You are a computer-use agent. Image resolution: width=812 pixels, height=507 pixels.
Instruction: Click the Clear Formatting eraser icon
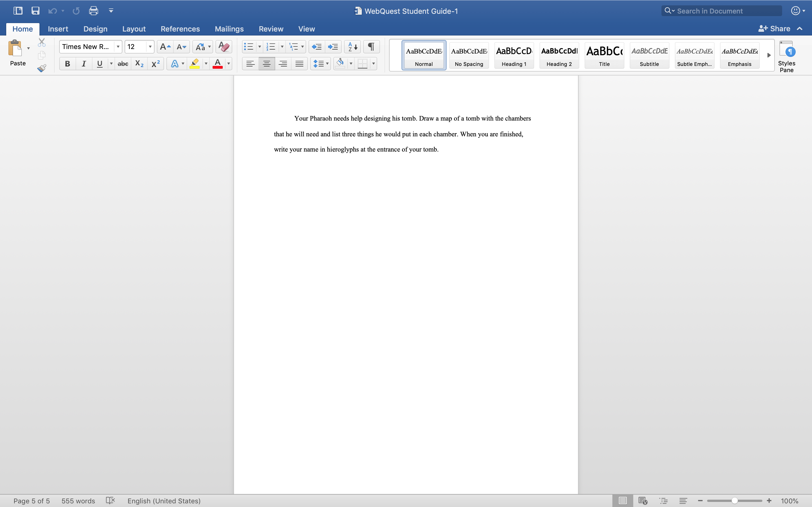tap(224, 46)
